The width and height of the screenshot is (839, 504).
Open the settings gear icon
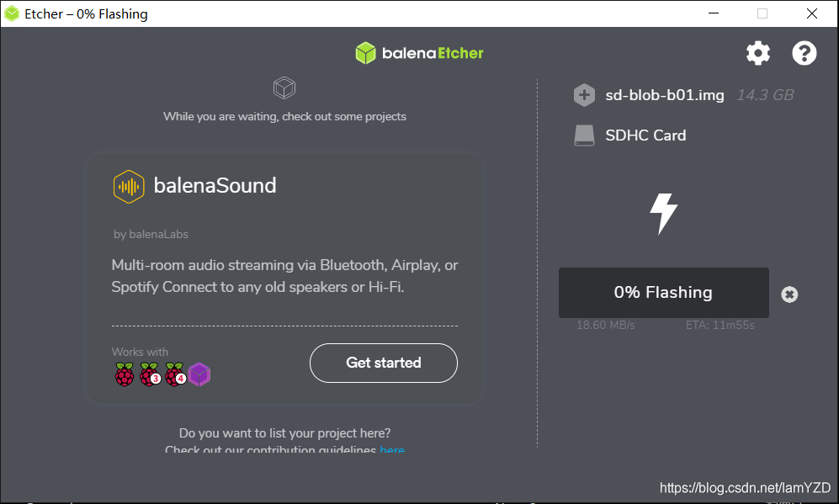pyautogui.click(x=758, y=53)
